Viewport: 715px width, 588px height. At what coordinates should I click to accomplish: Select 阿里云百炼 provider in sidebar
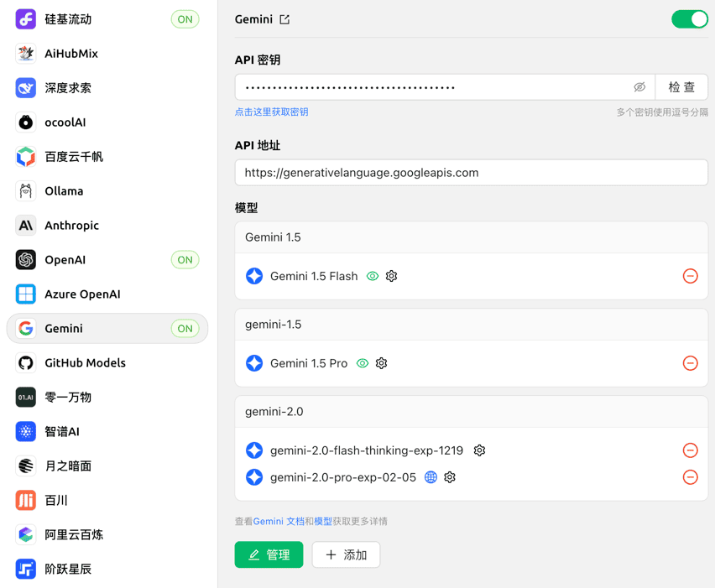107,534
